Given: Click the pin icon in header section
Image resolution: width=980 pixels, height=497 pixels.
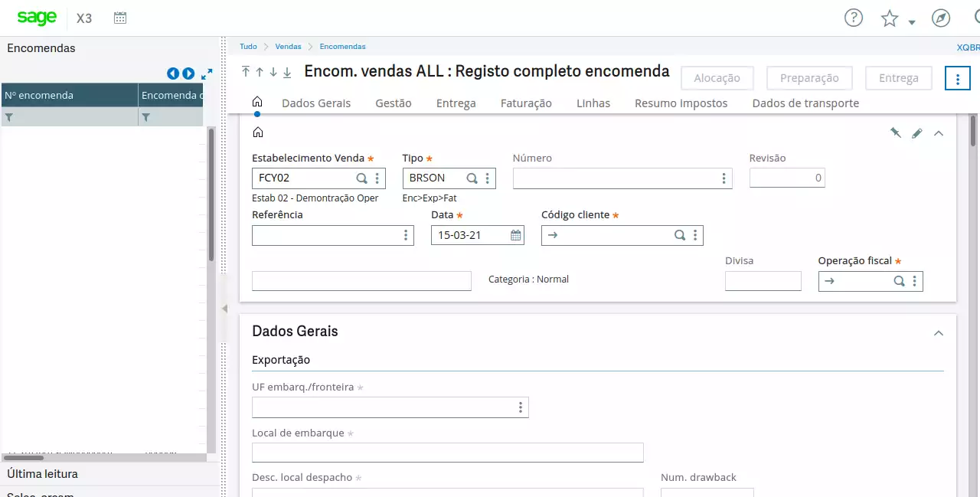Looking at the screenshot, I should (x=895, y=132).
